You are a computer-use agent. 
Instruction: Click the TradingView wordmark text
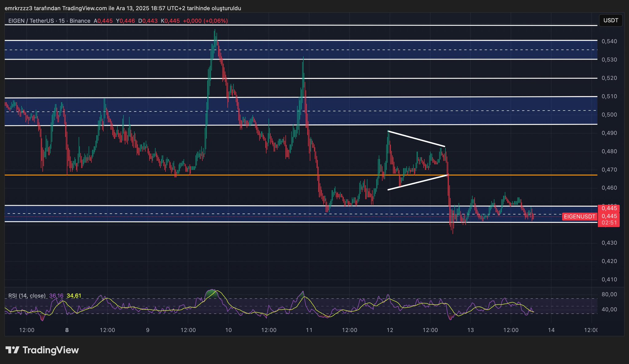point(51,350)
